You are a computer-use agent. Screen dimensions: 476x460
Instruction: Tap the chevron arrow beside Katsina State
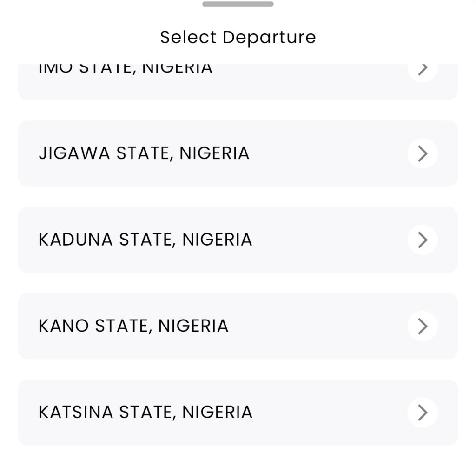422,413
